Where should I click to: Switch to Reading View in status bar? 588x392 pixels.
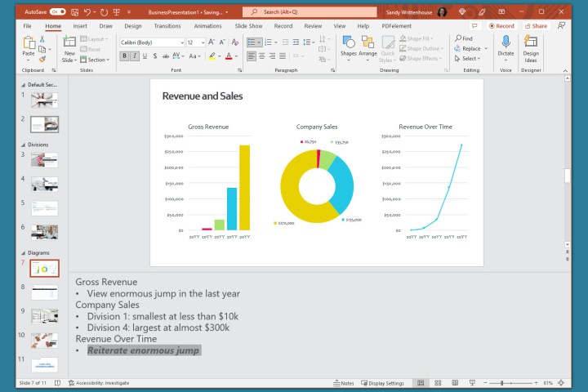click(453, 383)
